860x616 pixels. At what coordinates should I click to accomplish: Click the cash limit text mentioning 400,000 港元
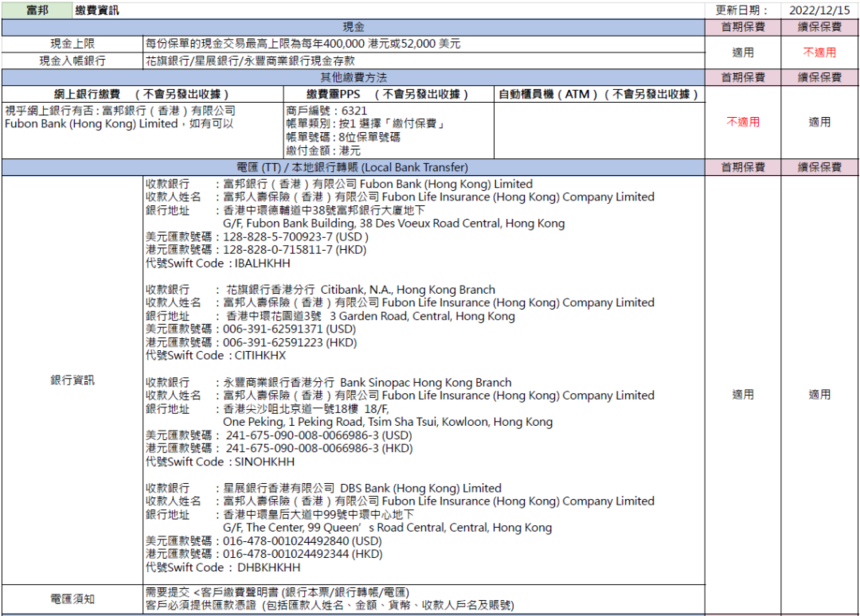[303, 44]
